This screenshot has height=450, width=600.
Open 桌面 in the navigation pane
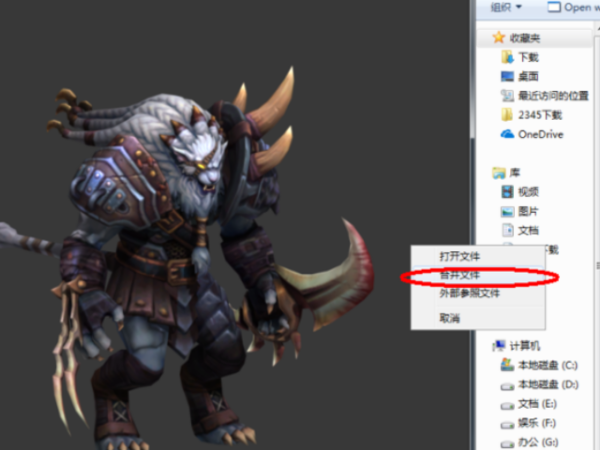(x=528, y=77)
